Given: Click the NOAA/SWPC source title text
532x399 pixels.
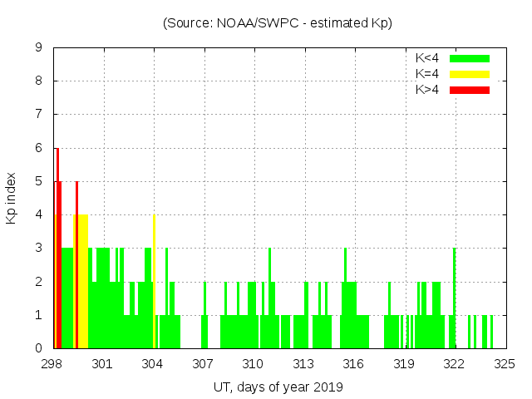Looking at the screenshot, I should [x=277, y=23].
